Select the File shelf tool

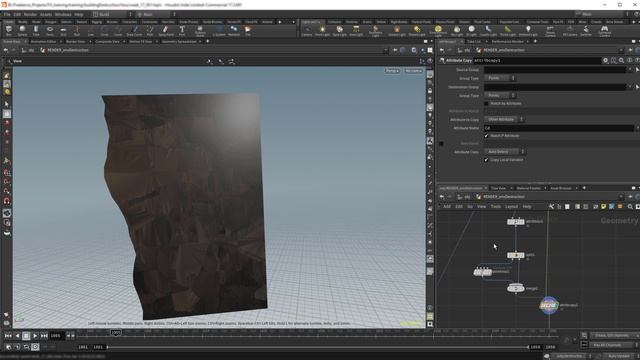pyautogui.click(x=248, y=31)
